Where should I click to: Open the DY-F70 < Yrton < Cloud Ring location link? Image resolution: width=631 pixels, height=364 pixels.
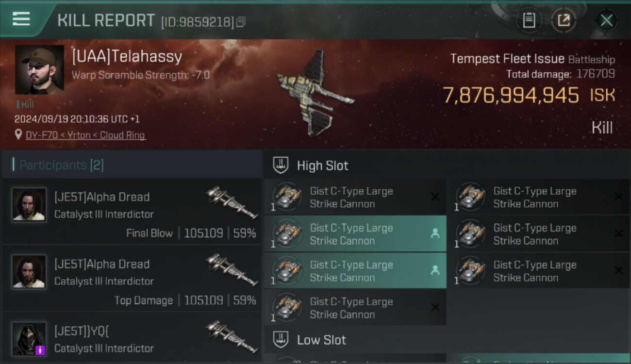pos(85,135)
